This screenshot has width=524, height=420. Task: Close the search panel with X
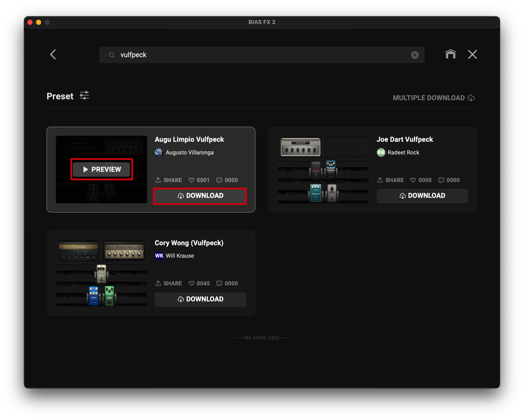pyautogui.click(x=472, y=54)
